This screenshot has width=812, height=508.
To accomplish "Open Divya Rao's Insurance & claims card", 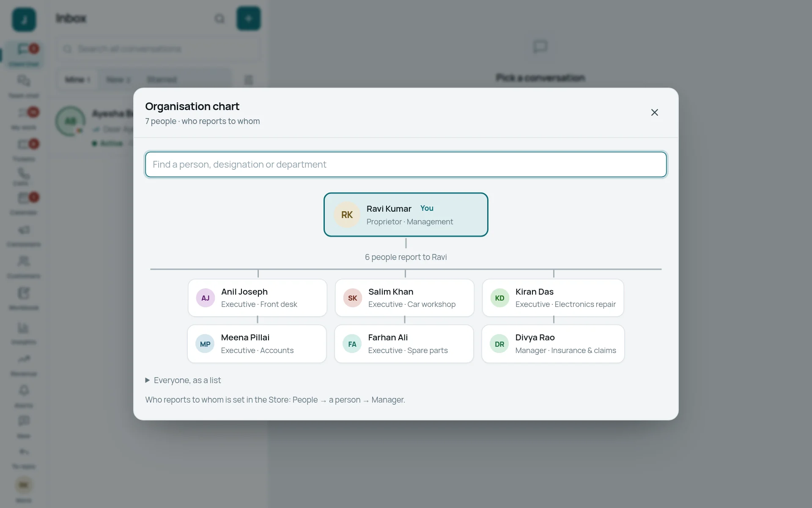I will click(553, 344).
